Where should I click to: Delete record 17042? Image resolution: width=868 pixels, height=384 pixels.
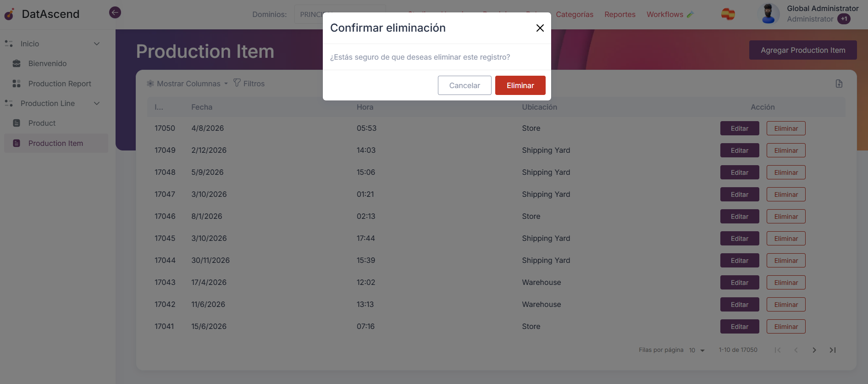pyautogui.click(x=786, y=305)
